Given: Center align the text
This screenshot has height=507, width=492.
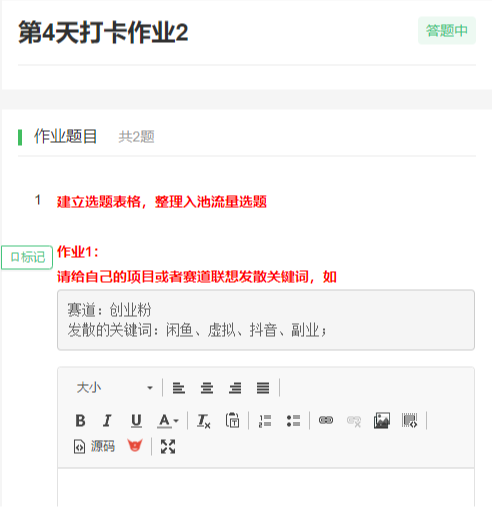Looking at the screenshot, I should point(207,388).
